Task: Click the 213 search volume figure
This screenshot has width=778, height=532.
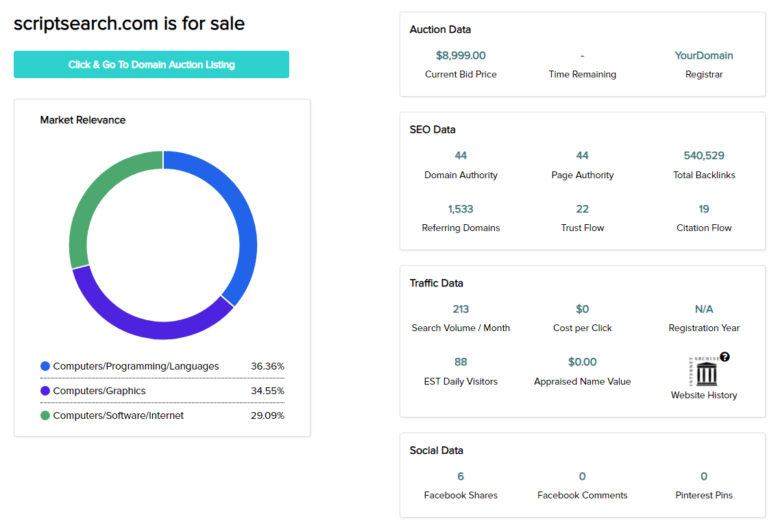Action: pyautogui.click(x=461, y=309)
